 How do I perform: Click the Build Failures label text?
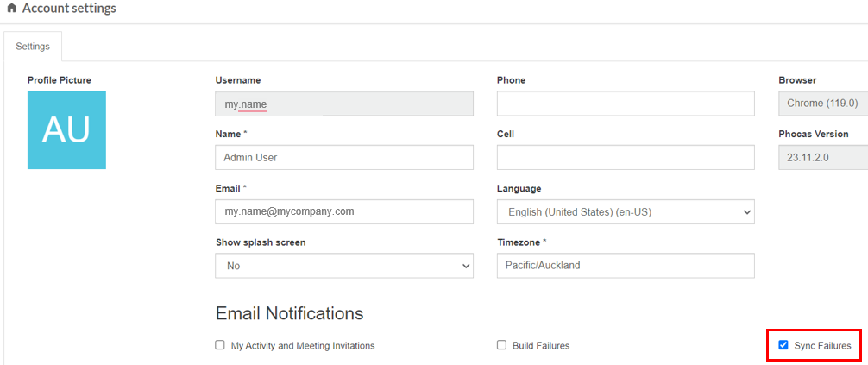pos(541,346)
